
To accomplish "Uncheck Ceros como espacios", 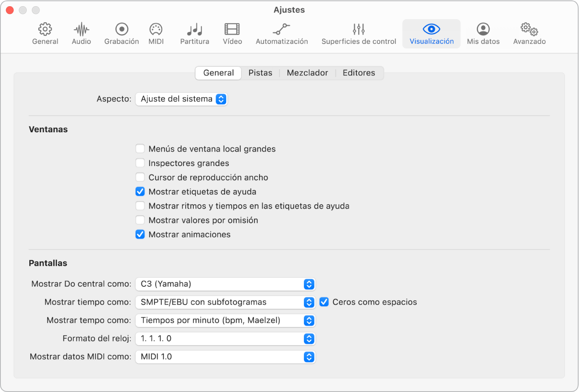I will coord(324,302).
